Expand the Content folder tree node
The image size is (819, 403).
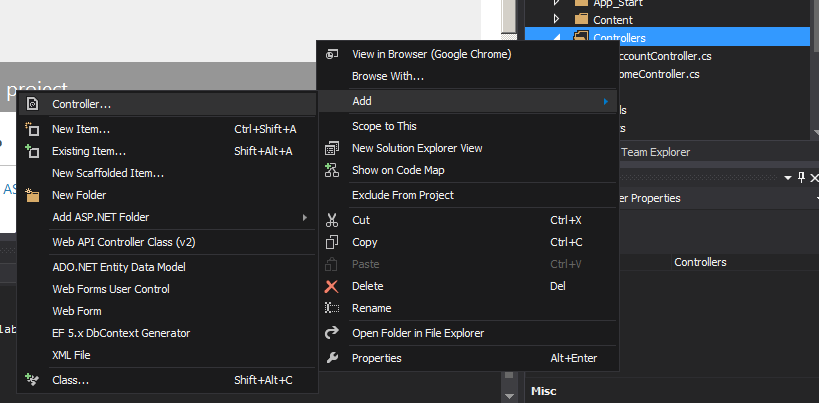coord(557,19)
